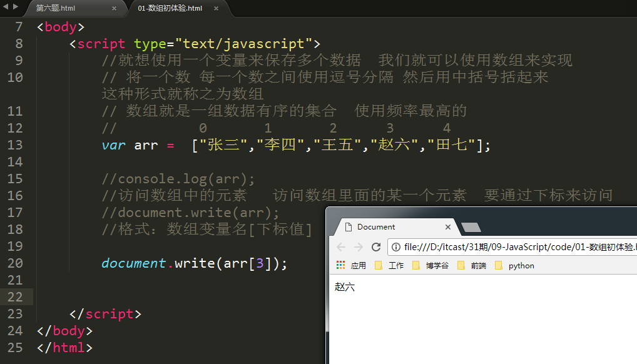Click the //console.log(arr); comment
The image size is (637, 364).
pyautogui.click(x=178, y=179)
